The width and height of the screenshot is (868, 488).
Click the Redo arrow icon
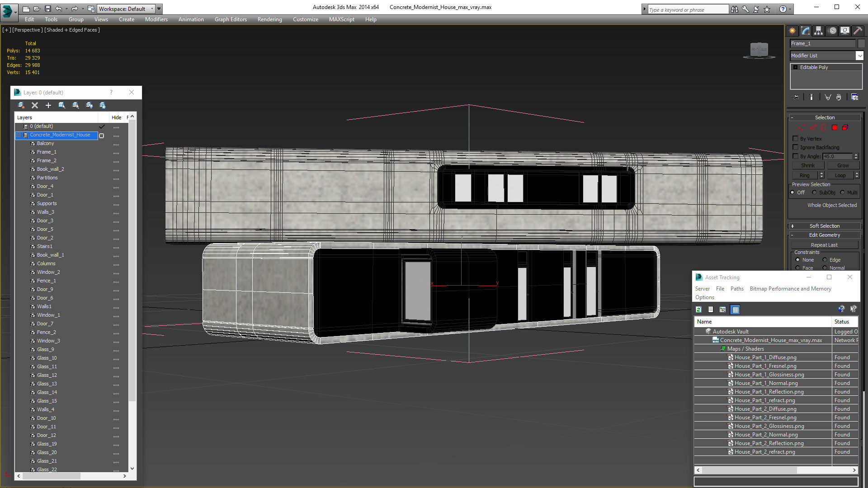(x=75, y=9)
